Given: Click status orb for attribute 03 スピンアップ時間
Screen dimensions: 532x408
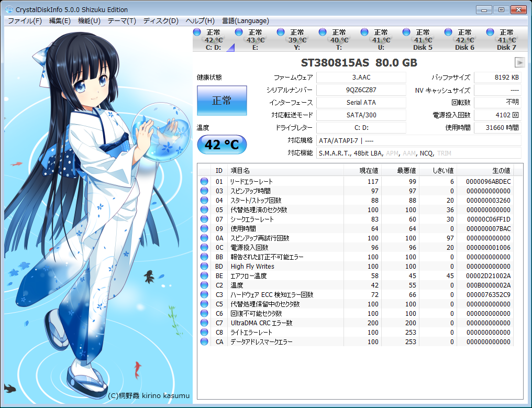Looking at the screenshot, I should 204,191.
